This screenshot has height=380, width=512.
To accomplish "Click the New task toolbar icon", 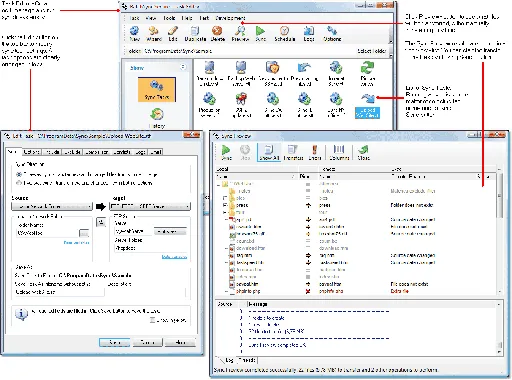I will 134,34.
